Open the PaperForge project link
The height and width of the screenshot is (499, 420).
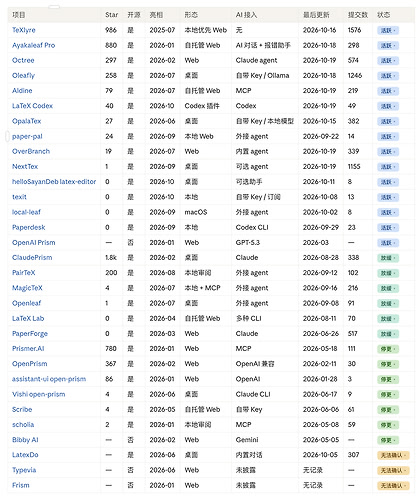(x=30, y=334)
